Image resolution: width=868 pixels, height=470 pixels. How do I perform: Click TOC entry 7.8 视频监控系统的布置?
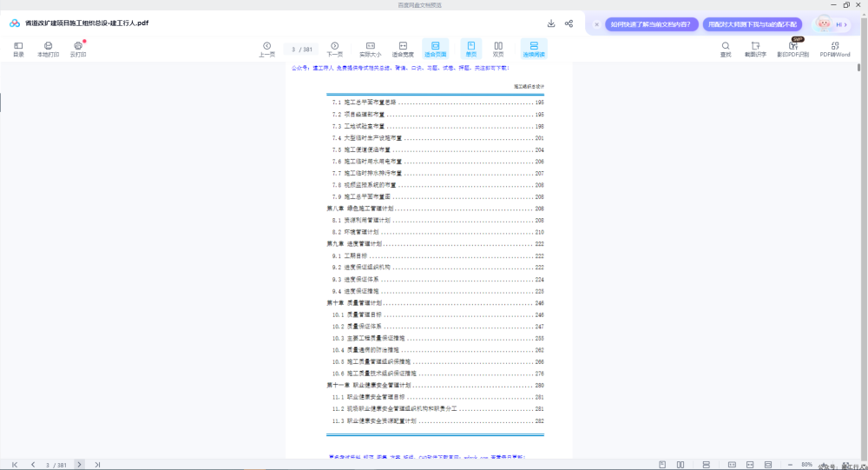click(x=437, y=185)
